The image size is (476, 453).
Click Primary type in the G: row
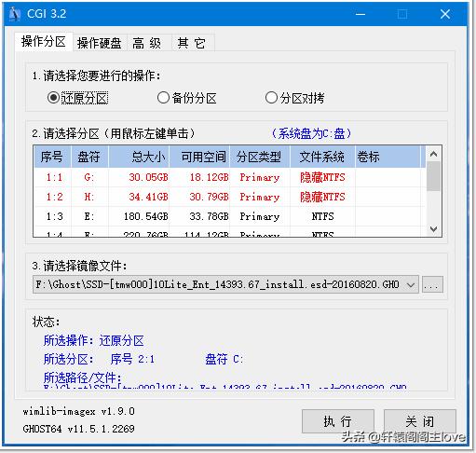point(260,178)
